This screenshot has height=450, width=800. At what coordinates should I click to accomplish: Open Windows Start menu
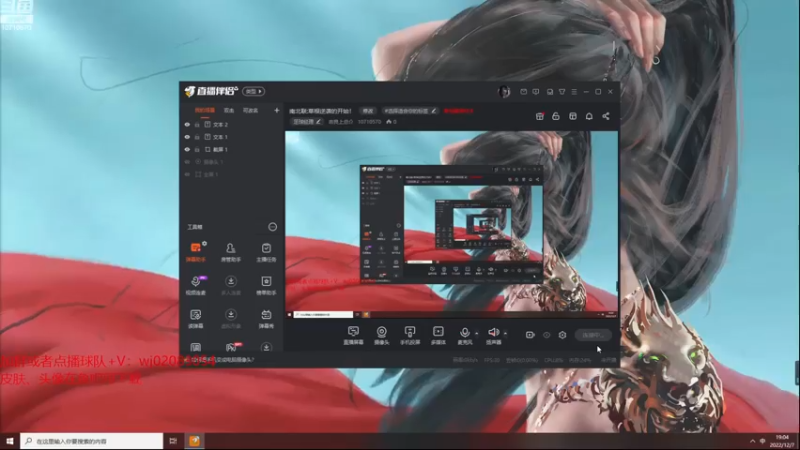point(10,441)
